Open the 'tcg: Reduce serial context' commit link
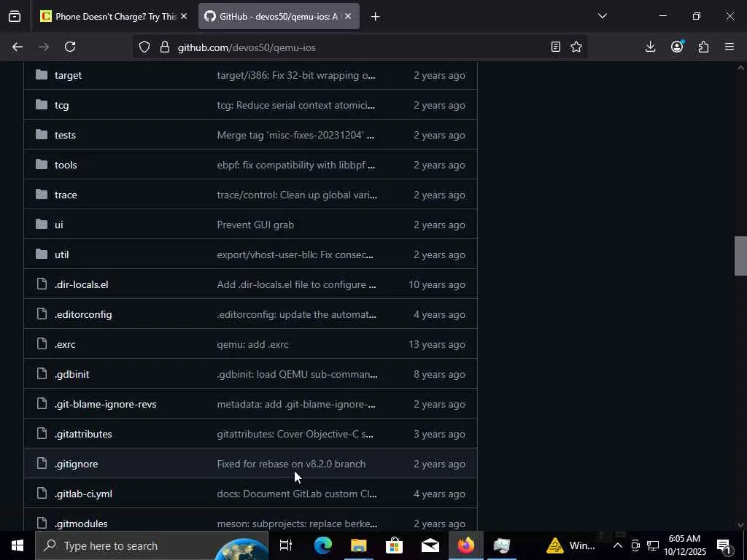This screenshot has width=747, height=560. click(296, 105)
